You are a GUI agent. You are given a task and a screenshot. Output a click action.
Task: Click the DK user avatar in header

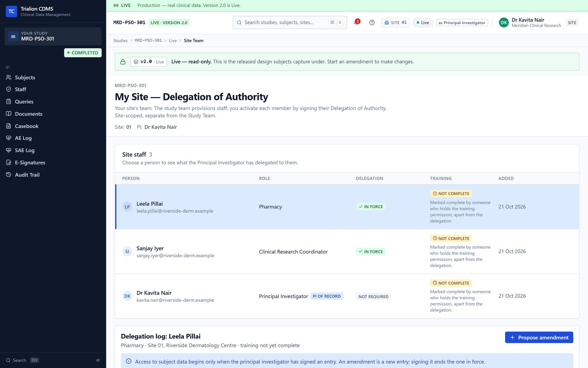pos(504,22)
